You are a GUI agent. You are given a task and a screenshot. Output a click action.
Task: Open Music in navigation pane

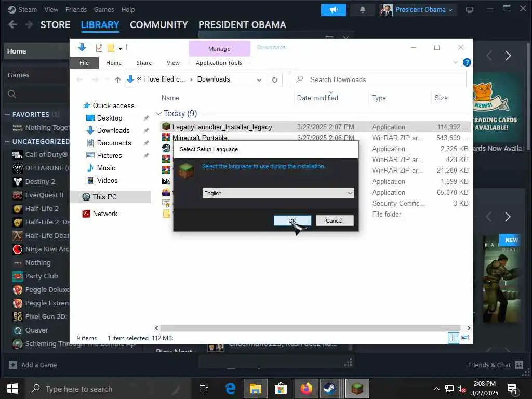(105, 168)
